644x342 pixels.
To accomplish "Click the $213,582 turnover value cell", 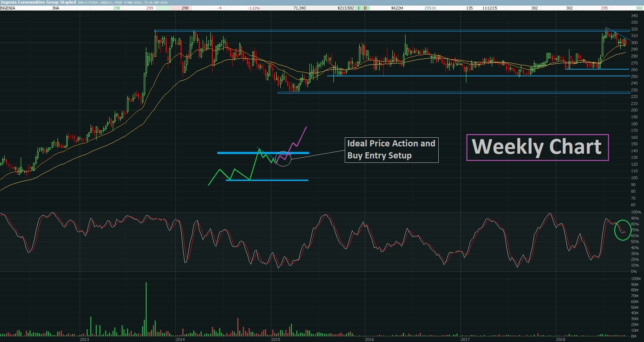I will [346, 8].
